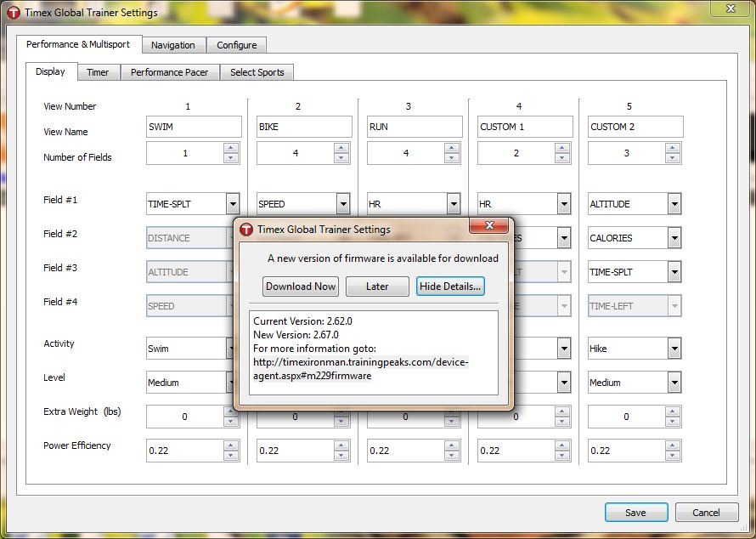This screenshot has height=539, width=756.
Task: Open the Medium level dropdown for SWIM
Action: click(189, 383)
